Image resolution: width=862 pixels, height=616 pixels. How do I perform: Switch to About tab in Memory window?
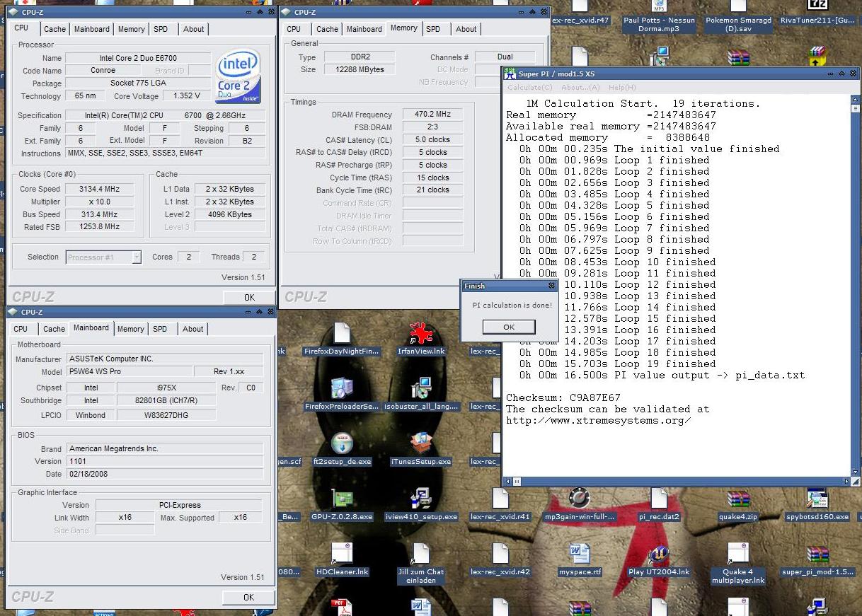pos(466,29)
